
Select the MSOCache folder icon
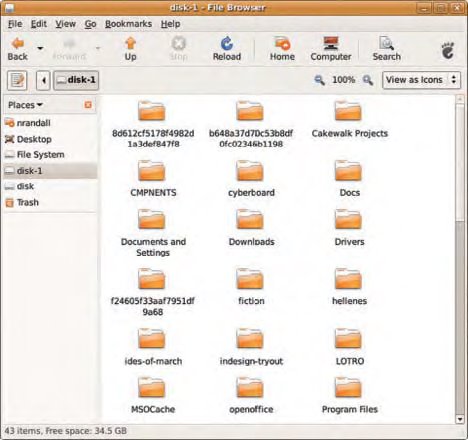(x=152, y=387)
